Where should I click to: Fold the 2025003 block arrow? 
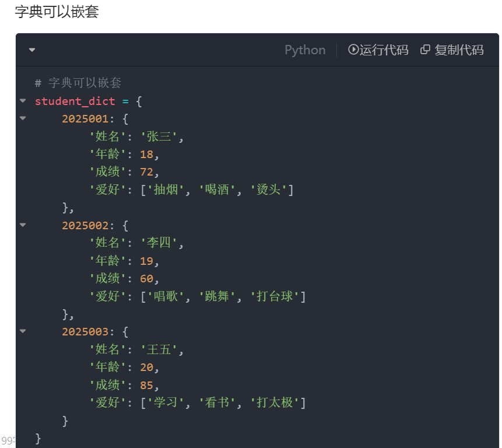23,331
